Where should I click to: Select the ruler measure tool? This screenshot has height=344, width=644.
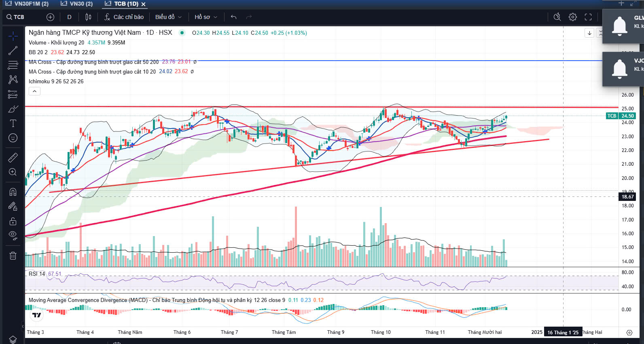click(x=13, y=157)
